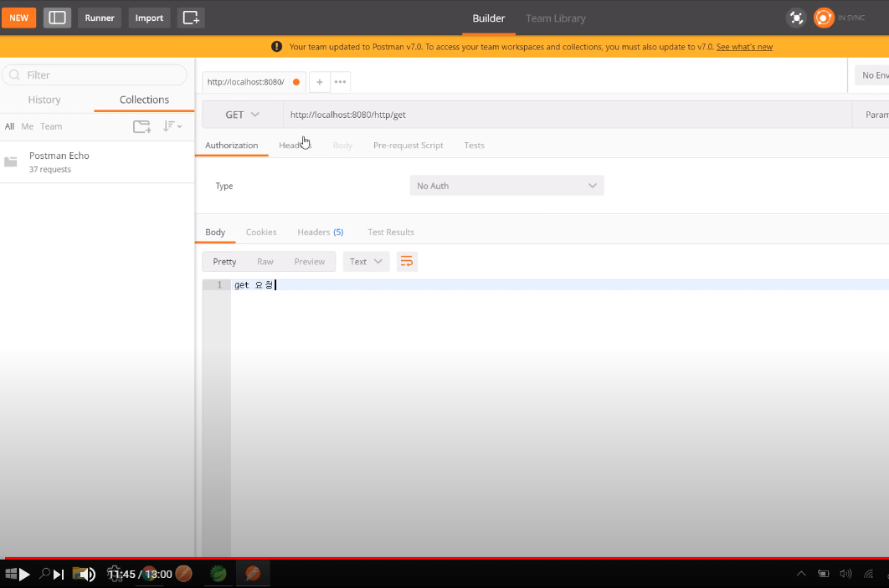Open the response Cookies tab
Screen dimensions: 889x588
261,233
